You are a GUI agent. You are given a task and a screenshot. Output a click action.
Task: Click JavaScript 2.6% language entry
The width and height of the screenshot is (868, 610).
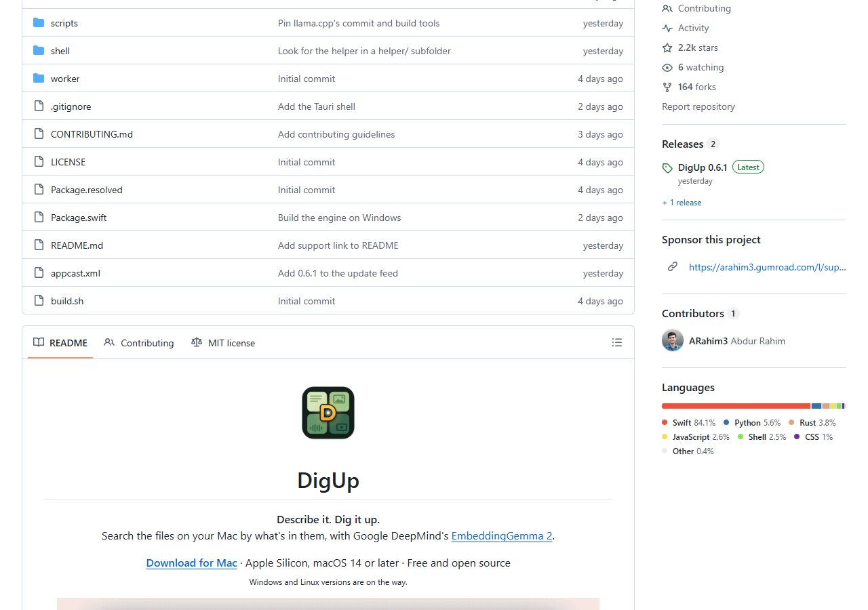pyautogui.click(x=696, y=437)
